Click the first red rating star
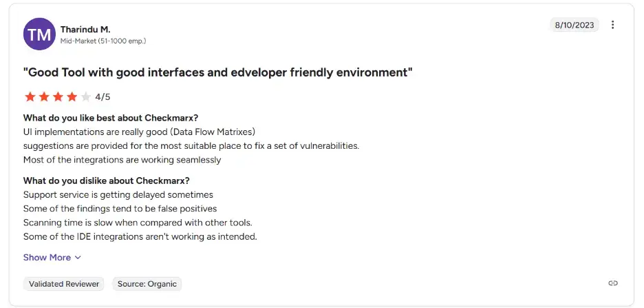Image resolution: width=644 pixels, height=308 pixels. click(30, 96)
